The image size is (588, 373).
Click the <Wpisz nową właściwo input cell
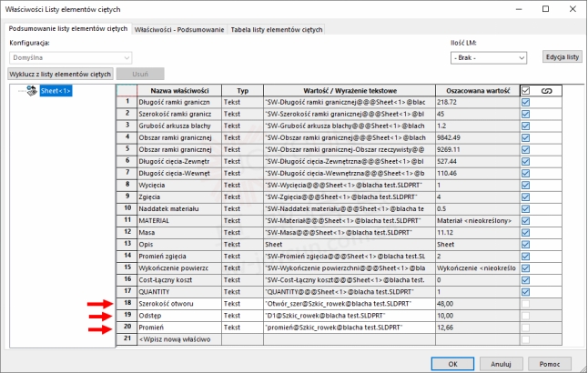179,339
